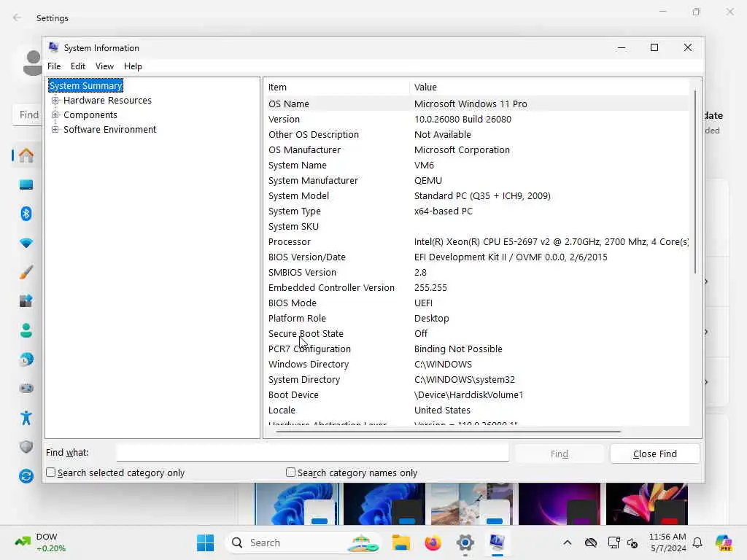This screenshot has width=747, height=560.
Task: Select the Secure Boot State row
Action: [476, 334]
